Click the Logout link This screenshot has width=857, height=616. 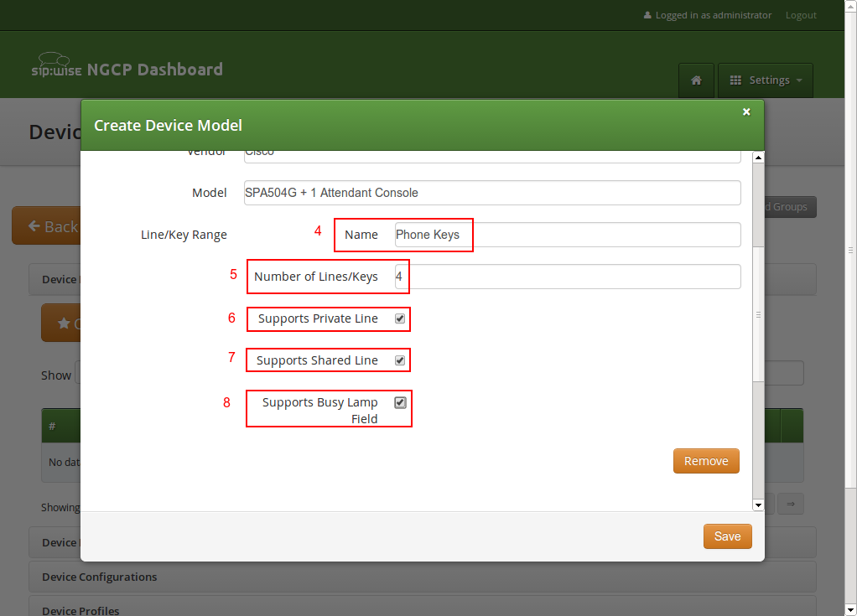pos(801,15)
